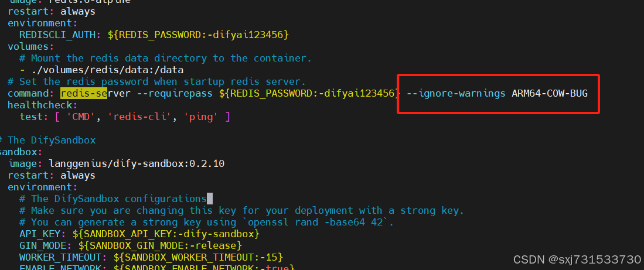Click the healthcheck key

40,105
